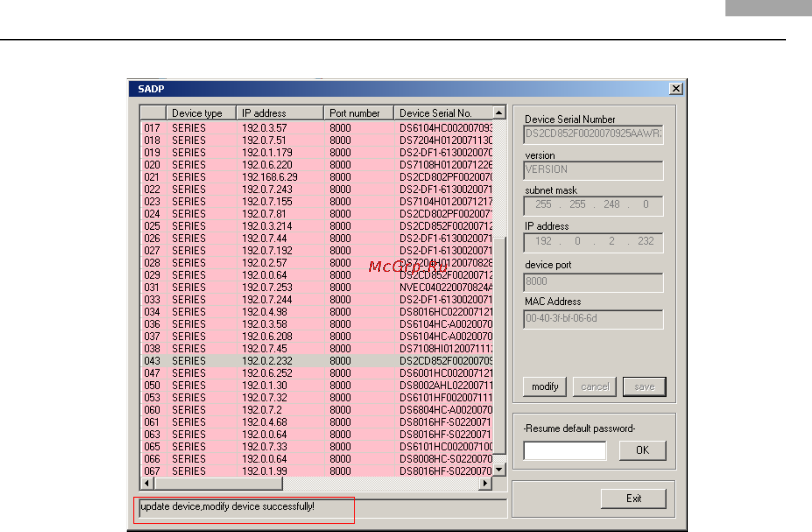The height and width of the screenshot is (532, 812).
Task: Select device row 031 with IP 192.0.7.253
Action: (x=316, y=287)
